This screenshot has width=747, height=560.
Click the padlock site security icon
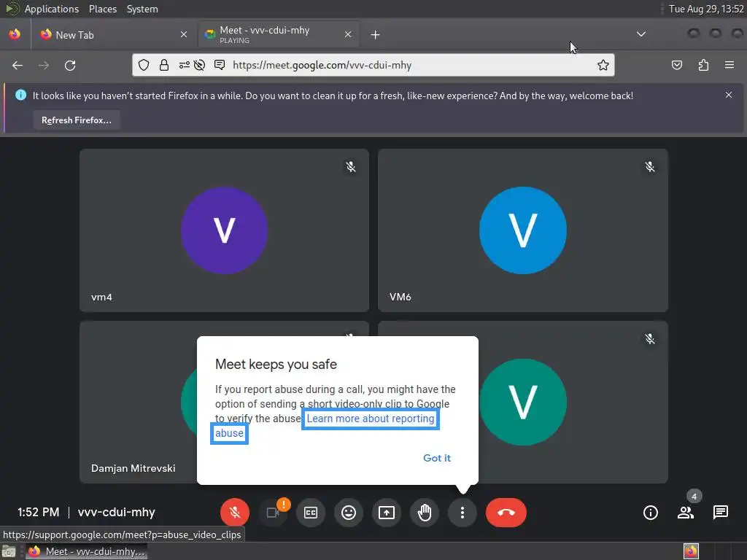coord(164,65)
